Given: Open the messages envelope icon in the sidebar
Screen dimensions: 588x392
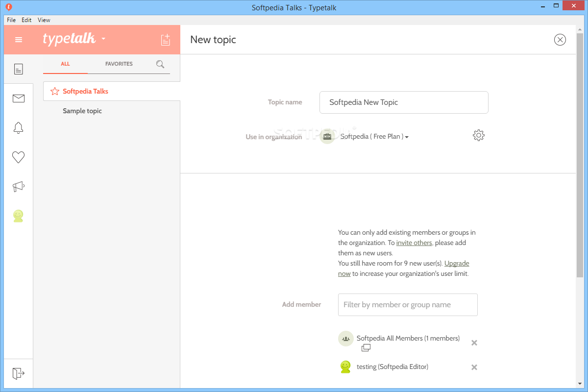Looking at the screenshot, I should pos(19,98).
